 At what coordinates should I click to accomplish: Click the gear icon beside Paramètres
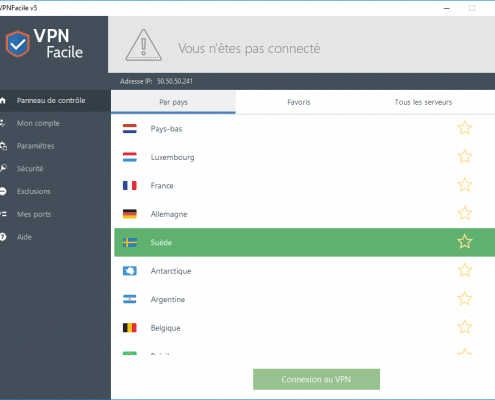click(3, 146)
